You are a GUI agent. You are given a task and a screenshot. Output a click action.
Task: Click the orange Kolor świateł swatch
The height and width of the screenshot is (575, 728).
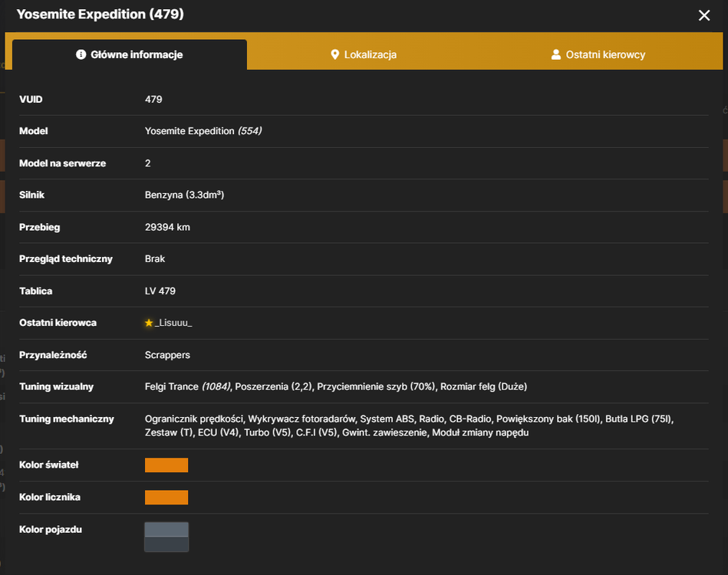[166, 465]
